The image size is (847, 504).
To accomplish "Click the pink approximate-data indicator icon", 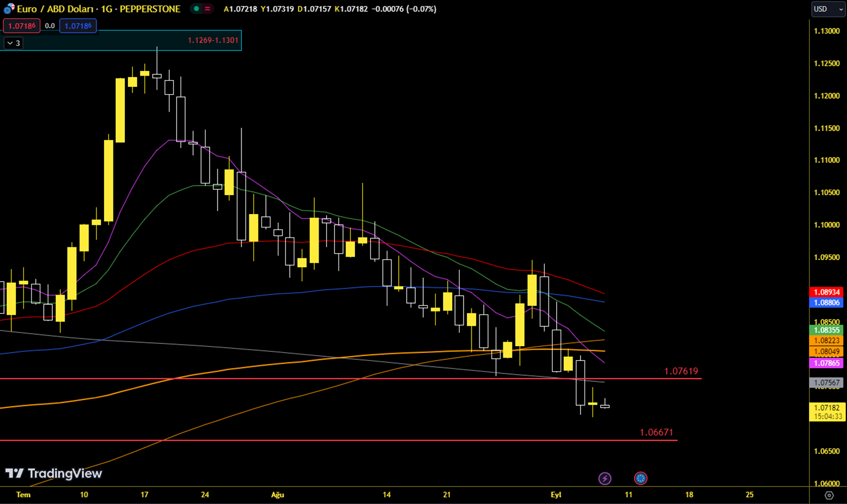I will [x=208, y=9].
